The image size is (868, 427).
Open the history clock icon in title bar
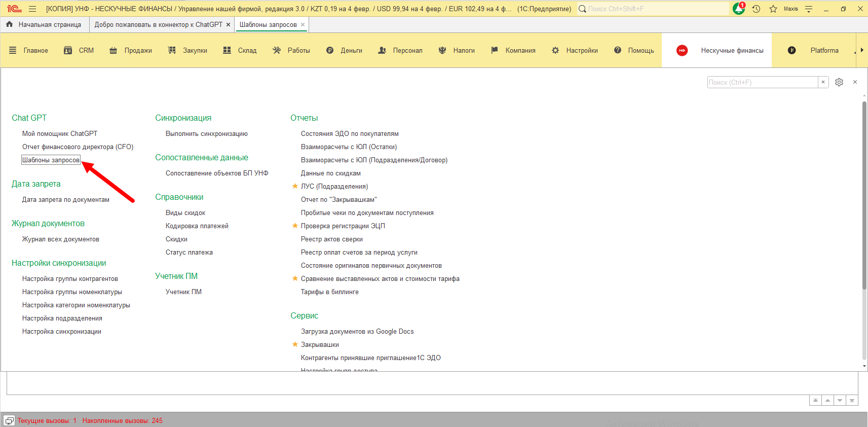point(756,9)
